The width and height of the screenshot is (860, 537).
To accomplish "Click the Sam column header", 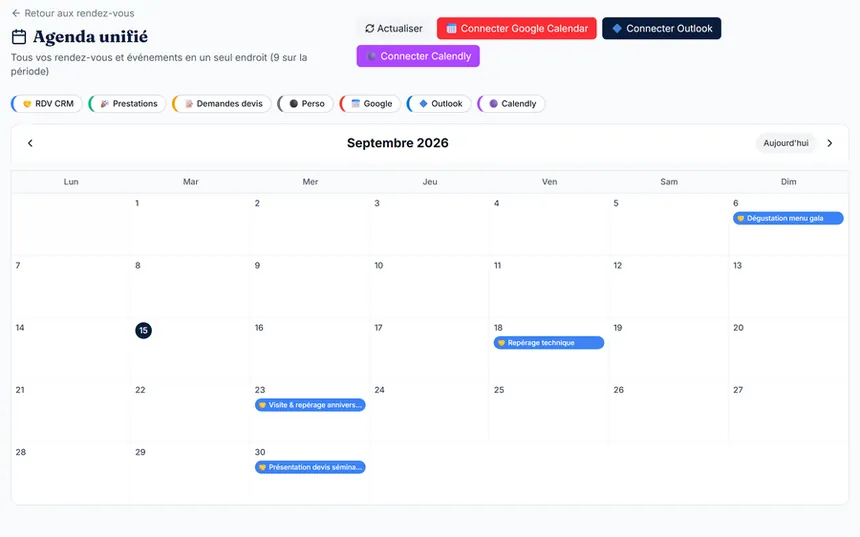I will pos(669,182).
